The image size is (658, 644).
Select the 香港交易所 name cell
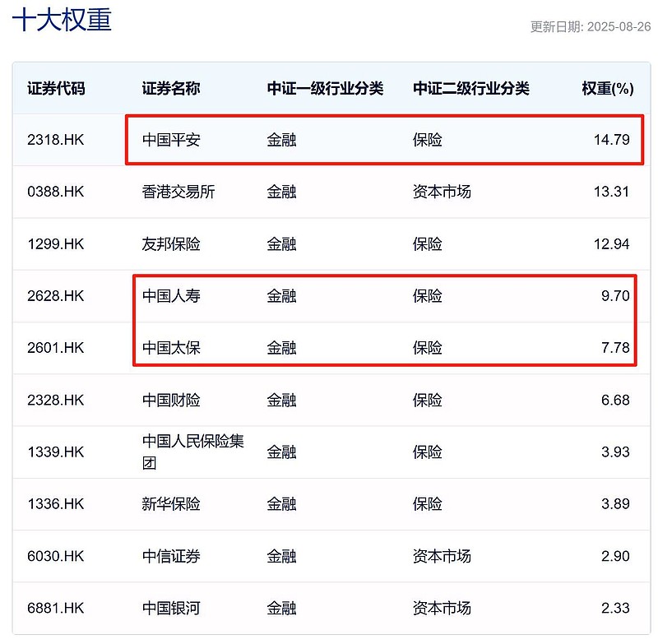pyautogui.click(x=178, y=192)
